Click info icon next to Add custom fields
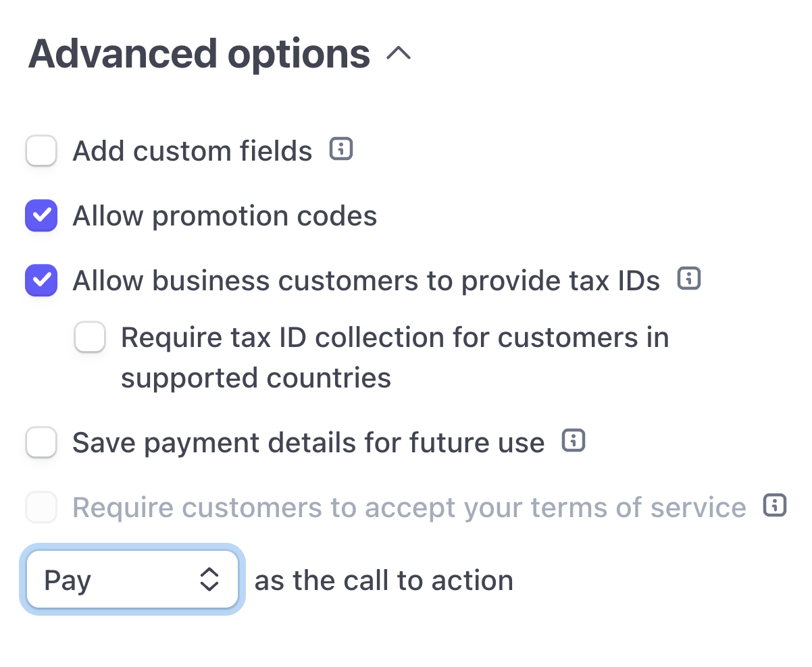Screen dimensions: 812x667 point(341,149)
